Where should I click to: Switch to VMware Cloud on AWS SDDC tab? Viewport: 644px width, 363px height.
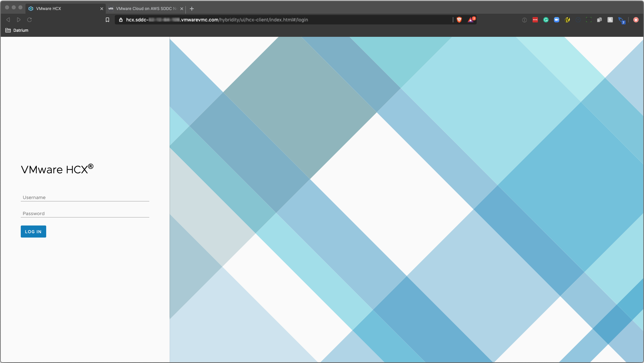[146, 9]
